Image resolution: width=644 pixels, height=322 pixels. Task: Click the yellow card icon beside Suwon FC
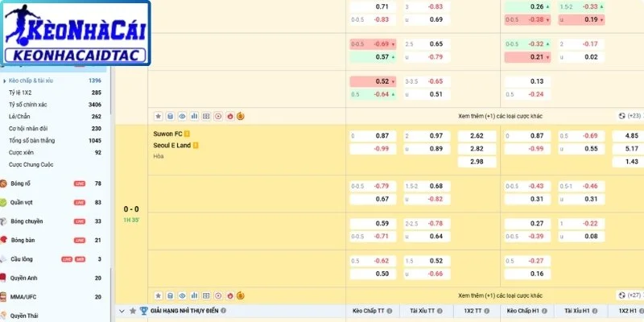(187, 134)
